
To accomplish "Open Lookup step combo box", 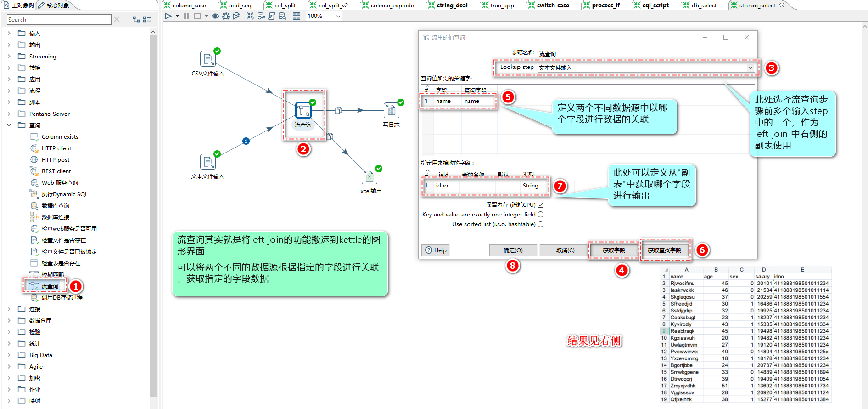I will click(646, 68).
